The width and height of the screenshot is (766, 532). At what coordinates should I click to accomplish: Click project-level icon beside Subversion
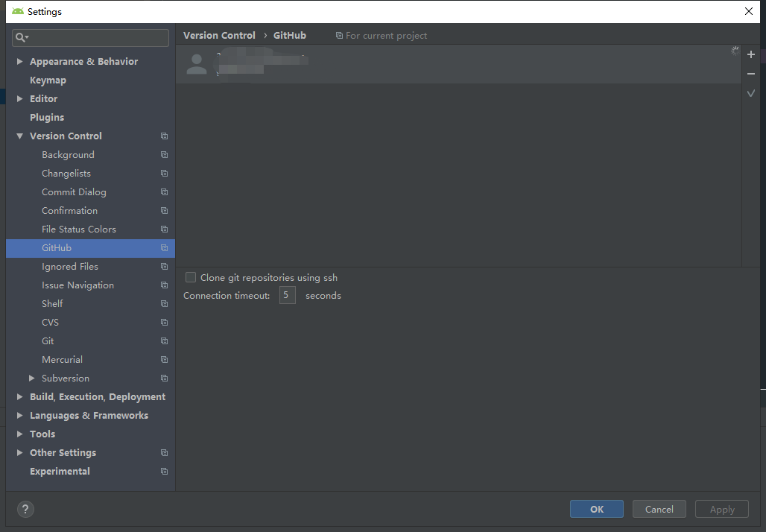coord(164,378)
